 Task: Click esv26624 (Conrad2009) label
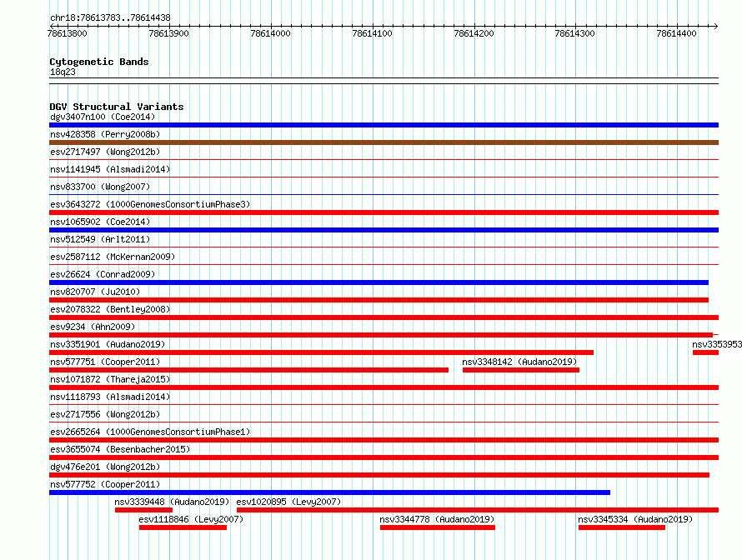click(103, 274)
